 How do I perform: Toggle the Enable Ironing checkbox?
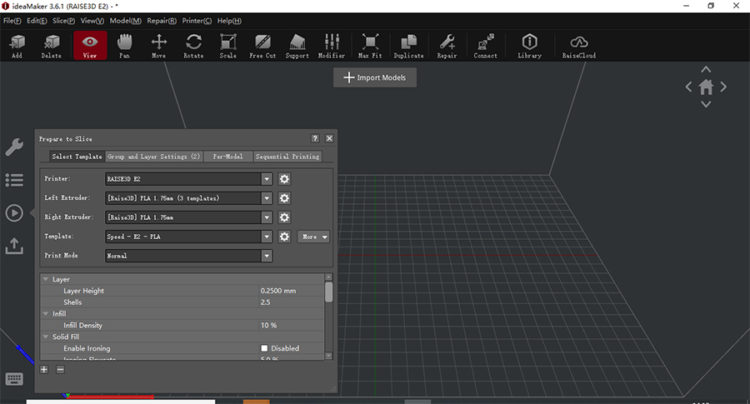[264, 348]
